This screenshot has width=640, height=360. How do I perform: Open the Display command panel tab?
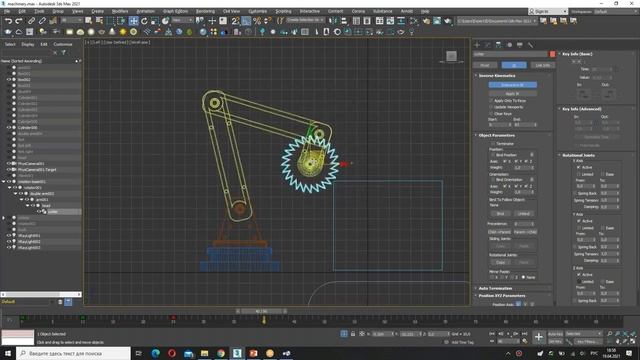pyautogui.click(x=520, y=45)
